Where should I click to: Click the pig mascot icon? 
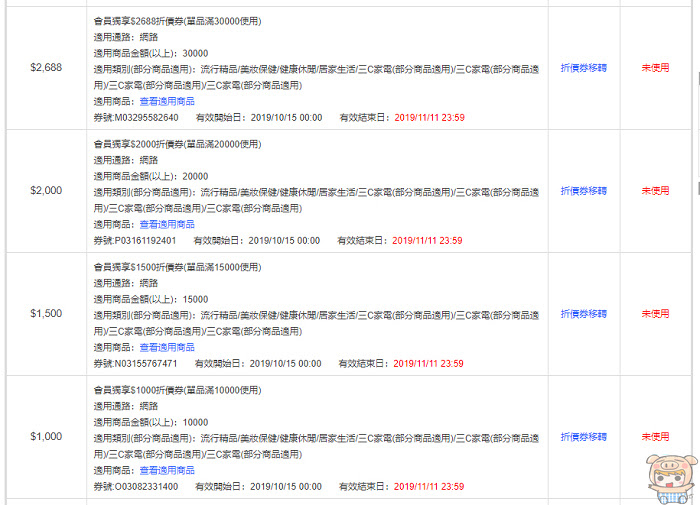[671, 479]
